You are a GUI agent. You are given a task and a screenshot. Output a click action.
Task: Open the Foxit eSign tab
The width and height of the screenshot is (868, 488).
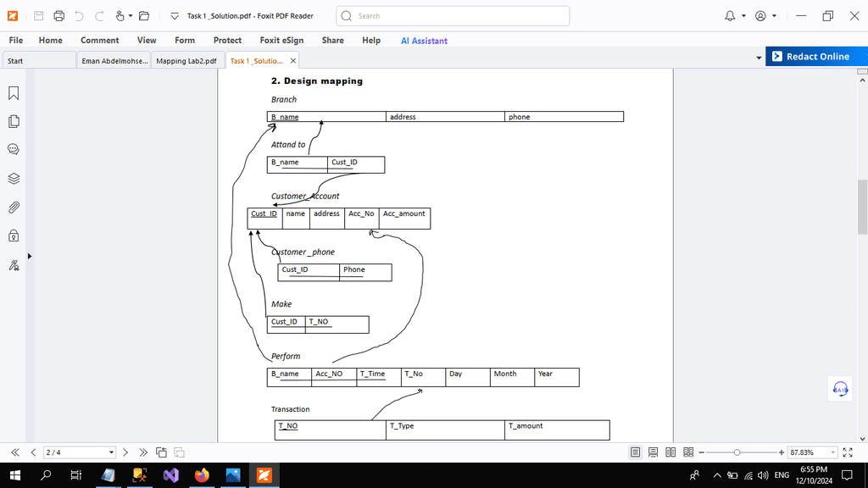click(281, 41)
